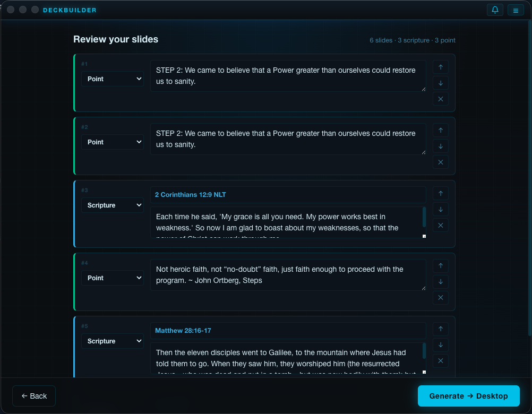Click the resize handle of slide #1 text
Viewport: 532px width, 414px height.
pyautogui.click(x=424, y=89)
